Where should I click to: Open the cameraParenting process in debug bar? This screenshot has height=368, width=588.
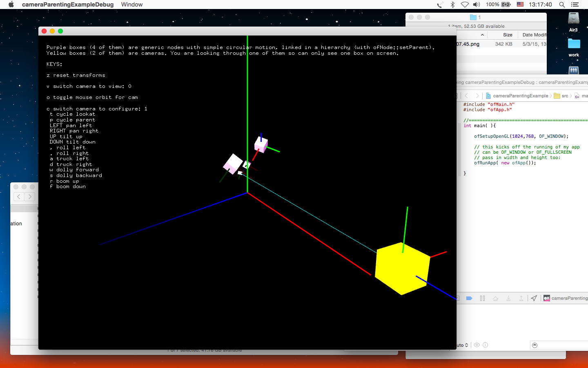pos(566,298)
